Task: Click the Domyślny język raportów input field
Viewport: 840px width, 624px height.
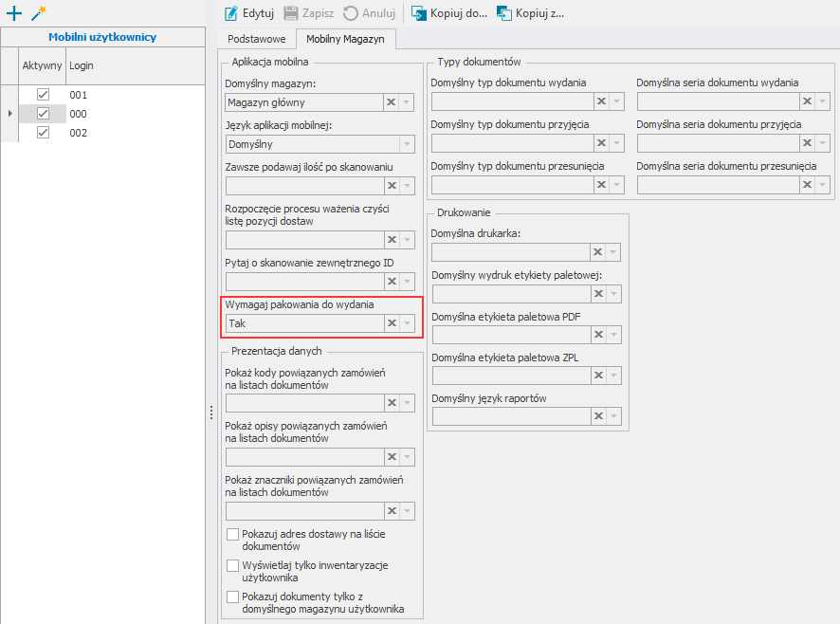Action: coord(511,416)
